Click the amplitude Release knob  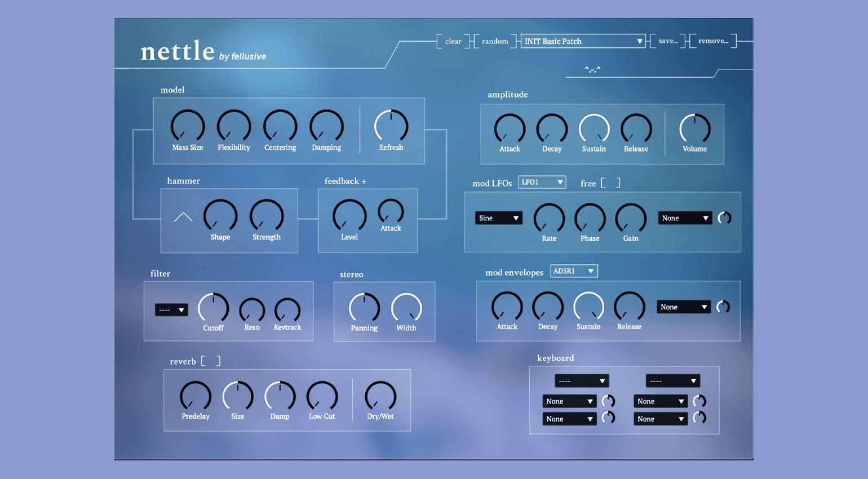click(x=636, y=128)
